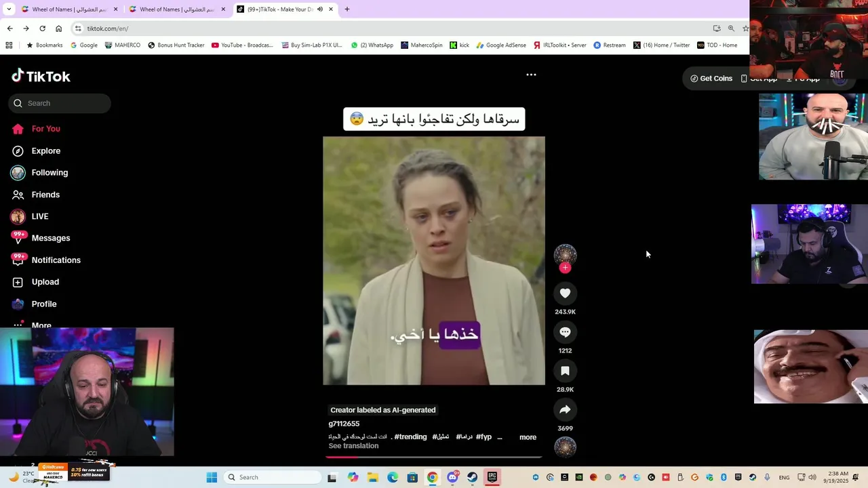Open WhatsApp bookmark
868x488 pixels.
pyautogui.click(x=372, y=45)
